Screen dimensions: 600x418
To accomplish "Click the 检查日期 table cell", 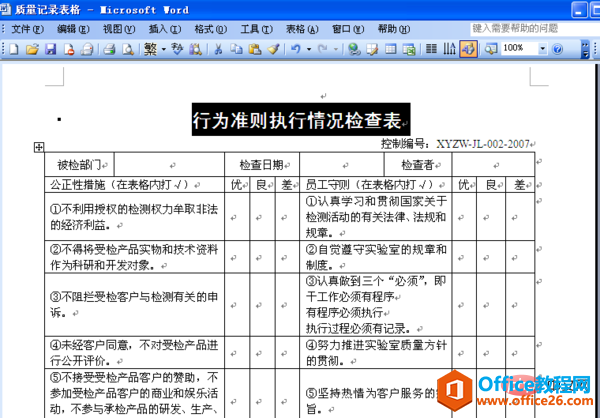I will point(262,165).
